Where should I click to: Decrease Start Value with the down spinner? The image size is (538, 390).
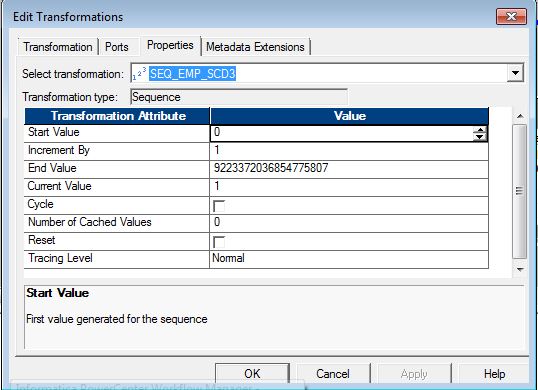pos(479,137)
